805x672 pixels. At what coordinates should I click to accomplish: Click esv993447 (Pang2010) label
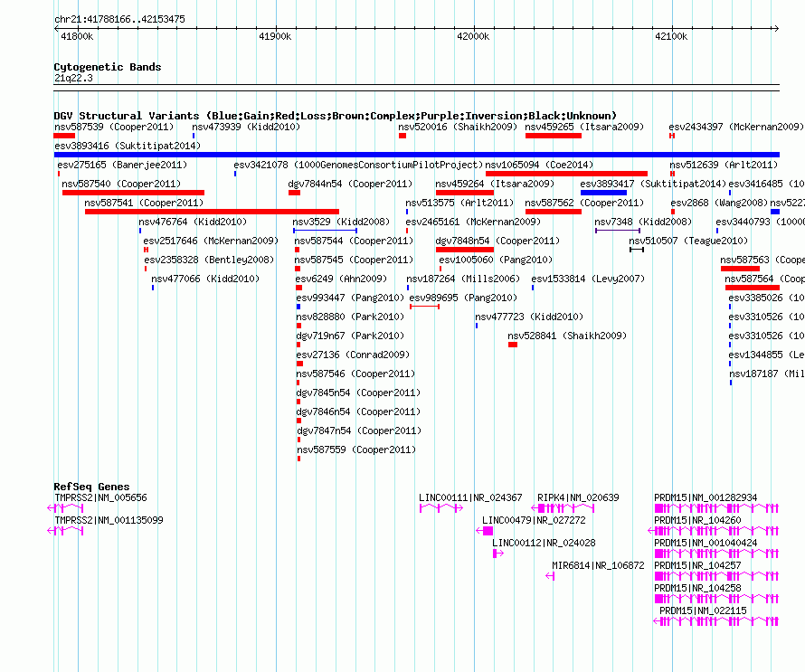pyautogui.click(x=350, y=298)
